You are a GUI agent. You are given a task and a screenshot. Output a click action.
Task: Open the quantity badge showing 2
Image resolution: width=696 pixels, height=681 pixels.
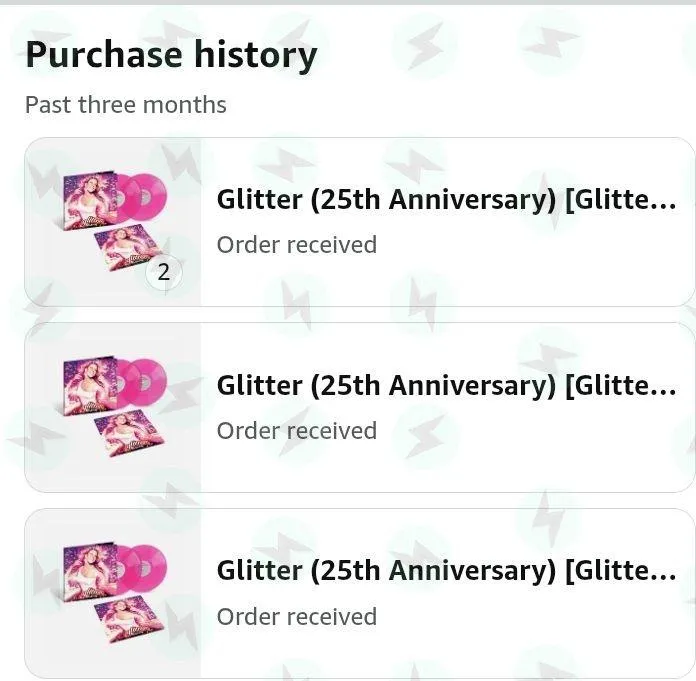[x=164, y=272]
